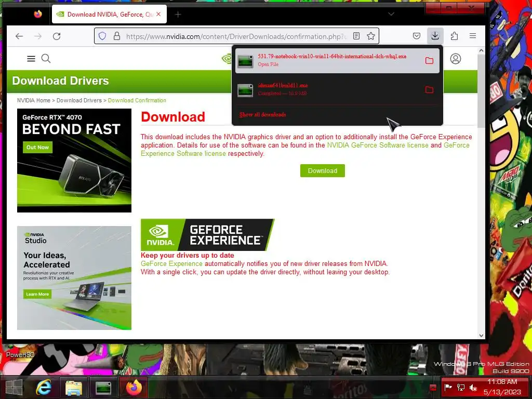Expand the list all tabs chevron
Image resolution: width=532 pixels, height=399 pixels.
[391, 14]
